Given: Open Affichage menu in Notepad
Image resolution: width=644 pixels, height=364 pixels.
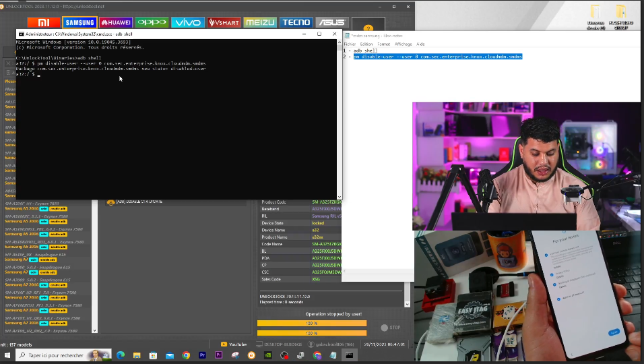Looking at the screenshot, I should coord(403,44).
